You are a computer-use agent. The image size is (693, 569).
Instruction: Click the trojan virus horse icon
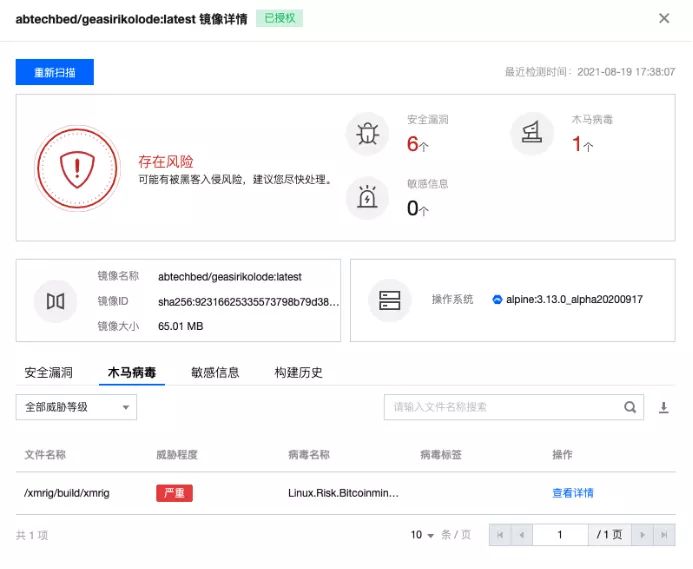(531, 134)
